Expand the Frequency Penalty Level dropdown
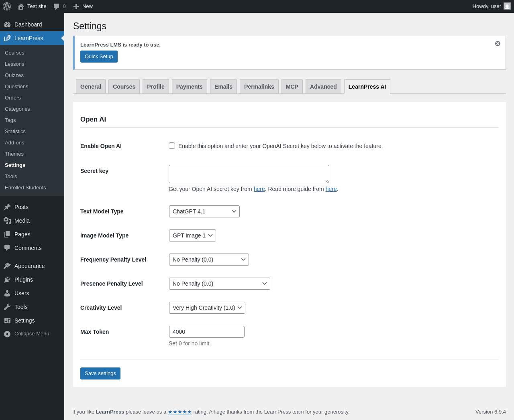This screenshot has width=514, height=420. [x=209, y=260]
